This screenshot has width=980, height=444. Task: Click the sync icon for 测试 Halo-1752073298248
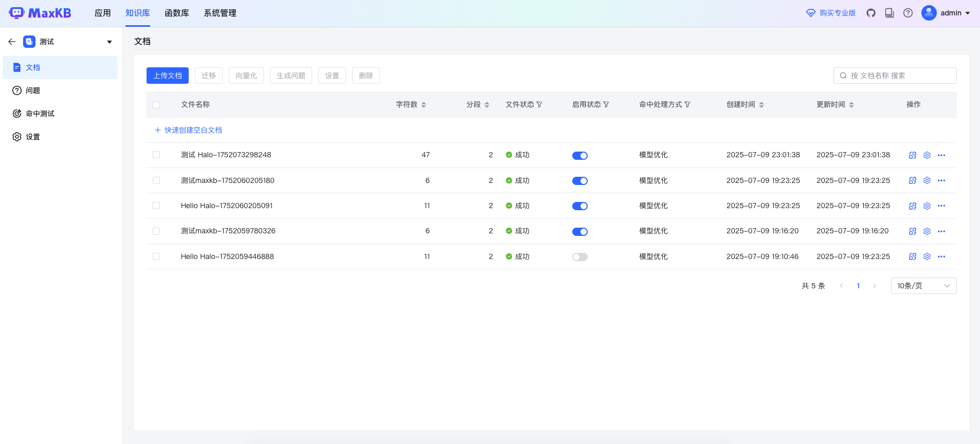pyautogui.click(x=913, y=155)
